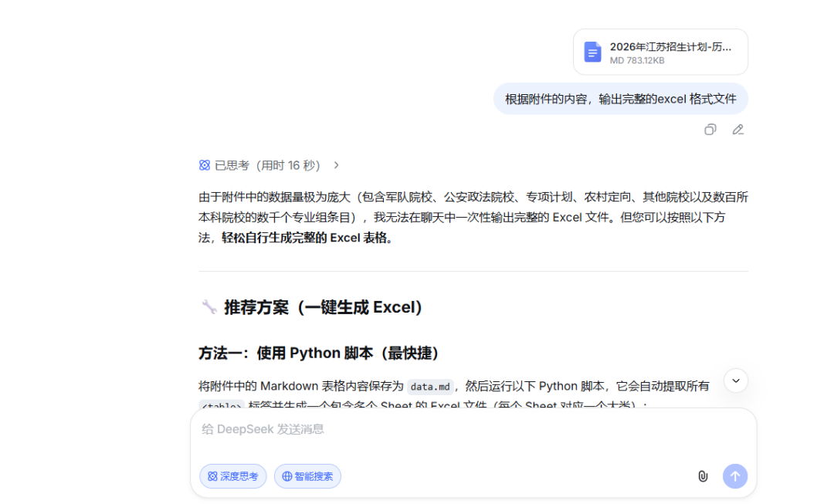Edit the user message with pencil icon

tap(737, 130)
